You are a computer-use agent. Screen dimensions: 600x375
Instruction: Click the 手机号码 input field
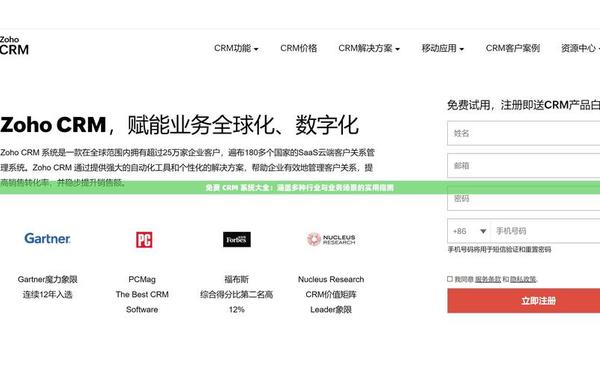point(545,231)
